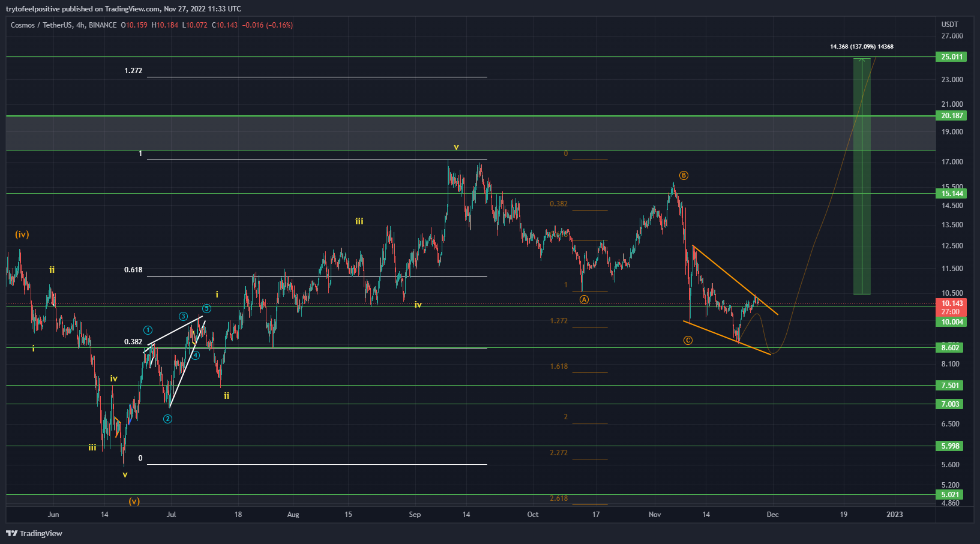Click the Cosmos / TetherUS symbol title
The width and height of the screenshot is (980, 544).
click(41, 25)
